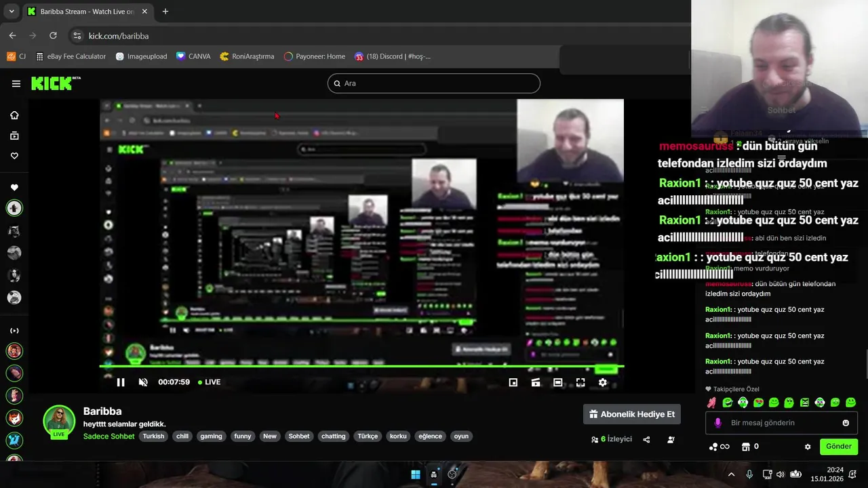Click the purple microphone in message box
Image resolution: width=868 pixels, height=488 pixels.
coord(718,423)
